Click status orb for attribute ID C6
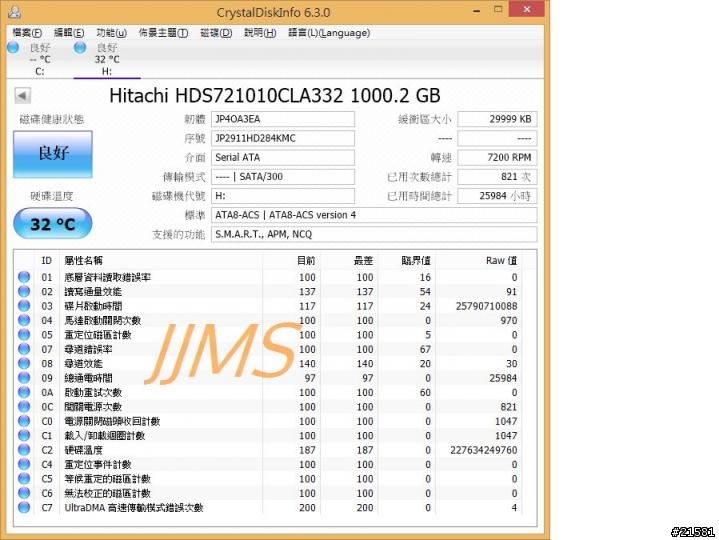This screenshot has height=540, width=719. coord(24,493)
